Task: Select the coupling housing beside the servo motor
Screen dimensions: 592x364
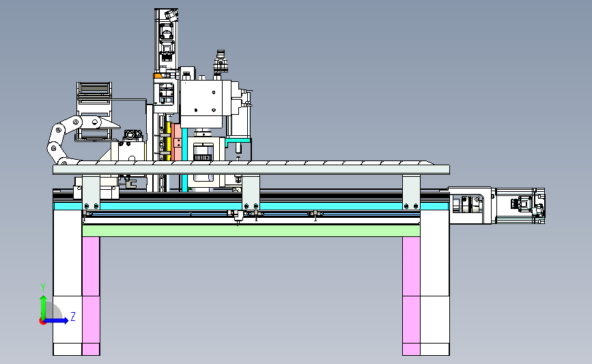Action: pos(470,206)
